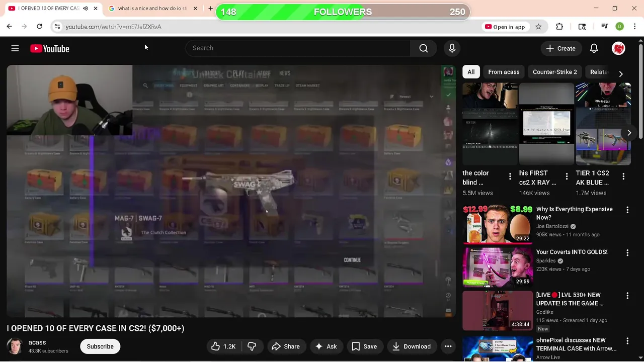Screen dimensions: 644x362
Task: Open options for Your Coverts INTO GOLDS
Action: 627,253
